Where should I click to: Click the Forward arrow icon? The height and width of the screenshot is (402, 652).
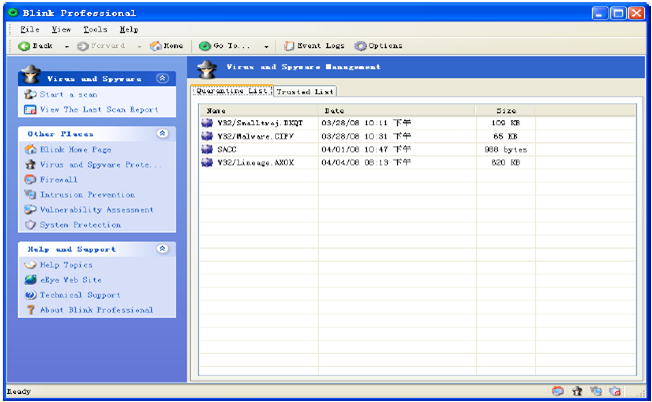[83, 46]
